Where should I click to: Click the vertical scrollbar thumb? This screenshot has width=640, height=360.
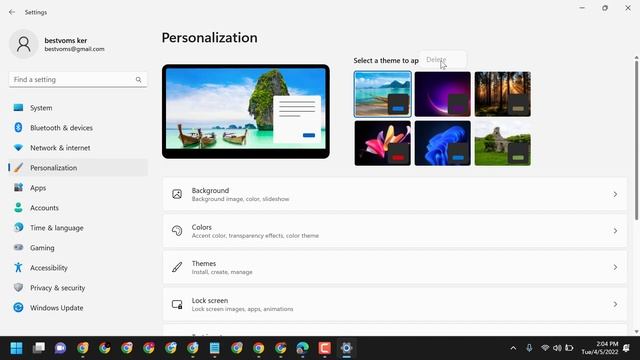636,141
